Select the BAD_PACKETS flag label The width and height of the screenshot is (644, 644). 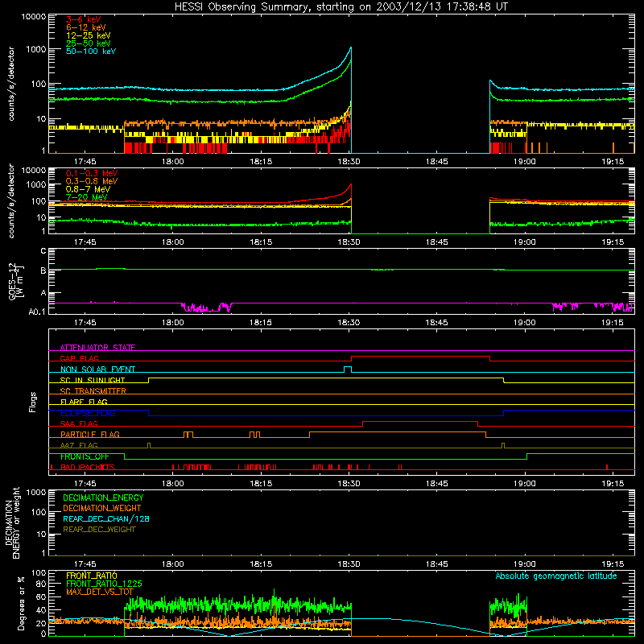88,467
